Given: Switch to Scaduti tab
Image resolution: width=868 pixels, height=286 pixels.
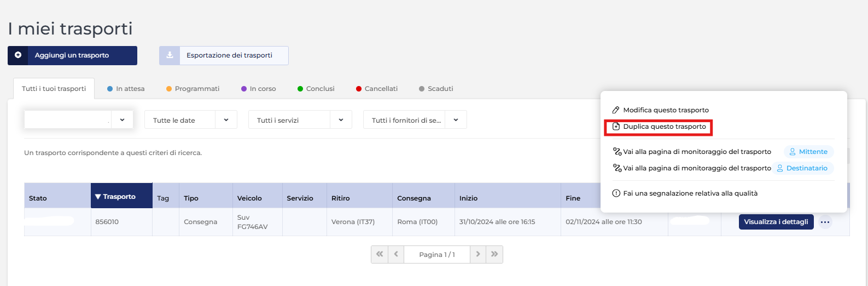Looking at the screenshot, I should tap(436, 89).
